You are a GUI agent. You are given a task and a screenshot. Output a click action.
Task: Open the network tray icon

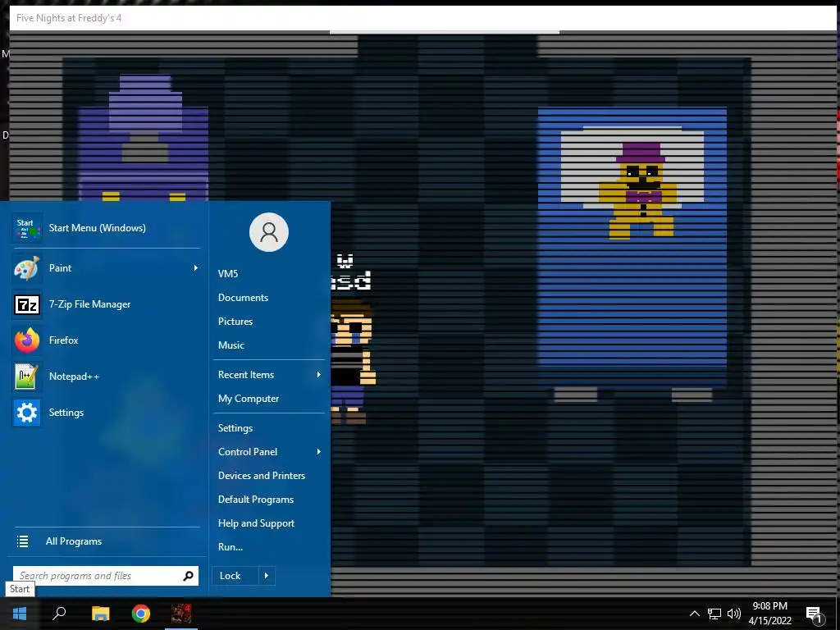(714, 614)
